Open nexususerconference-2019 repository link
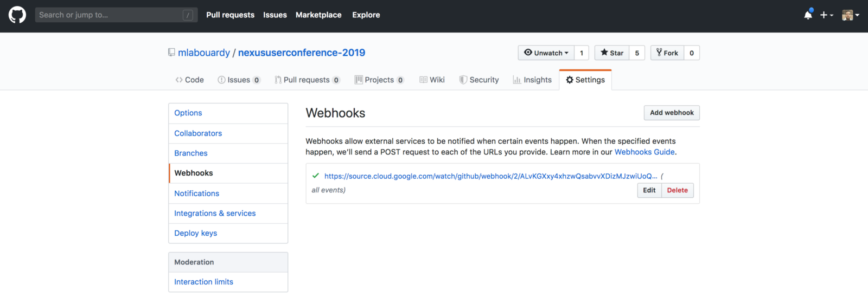The image size is (868, 297). [x=302, y=53]
